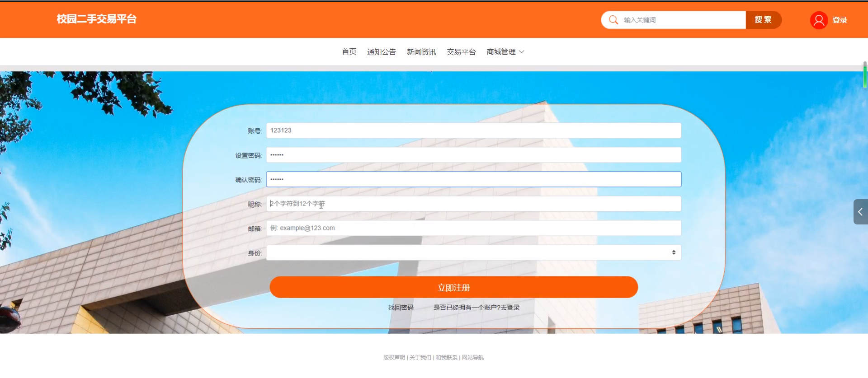
Task: Click the page vertical scrollbar thumb
Action: pyautogui.click(x=865, y=75)
